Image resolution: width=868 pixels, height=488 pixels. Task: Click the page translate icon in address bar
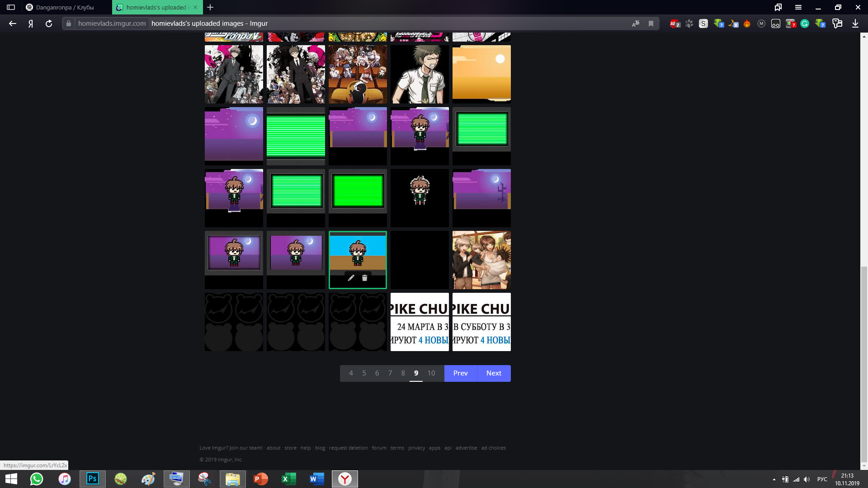(636, 23)
